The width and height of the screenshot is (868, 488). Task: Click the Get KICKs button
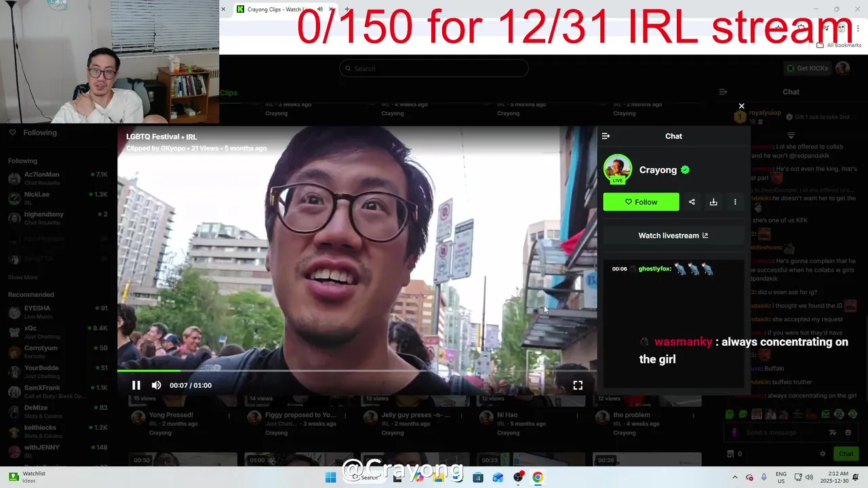click(807, 68)
